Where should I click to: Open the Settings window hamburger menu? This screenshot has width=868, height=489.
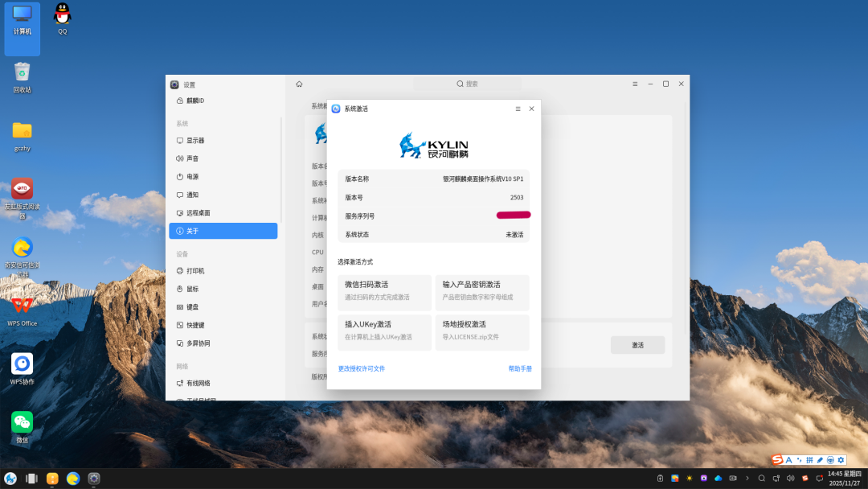coord(635,84)
